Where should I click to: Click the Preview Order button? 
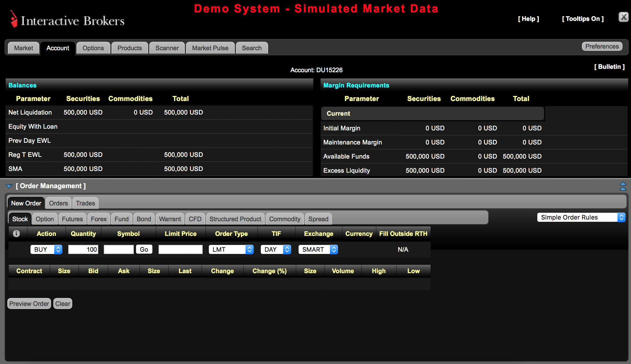pos(29,304)
